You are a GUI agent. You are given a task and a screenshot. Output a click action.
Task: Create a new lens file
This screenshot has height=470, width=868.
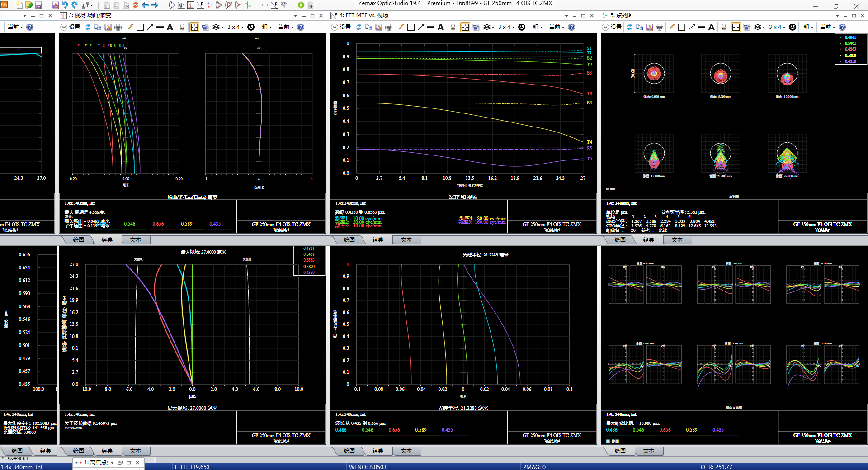click(19, 5)
